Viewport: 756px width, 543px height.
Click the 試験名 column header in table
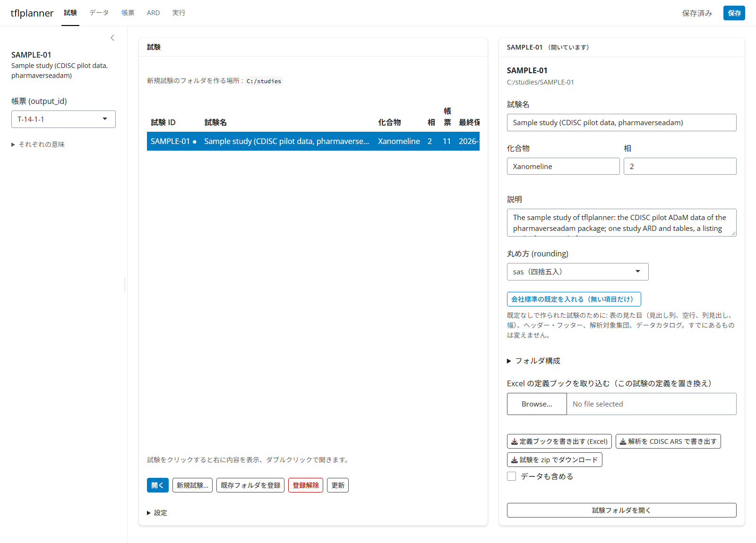215,122
